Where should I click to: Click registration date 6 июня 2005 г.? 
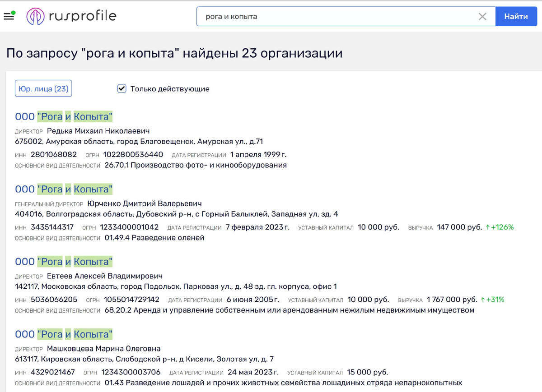point(253,300)
